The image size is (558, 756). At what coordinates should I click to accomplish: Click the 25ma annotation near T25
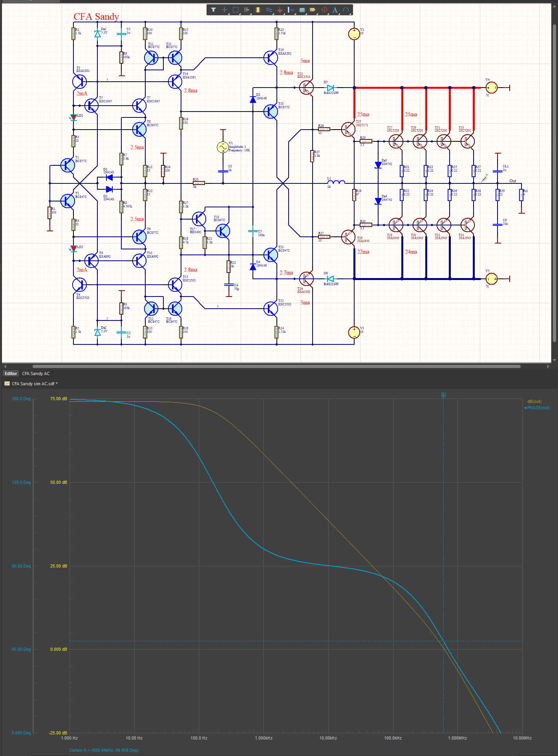[x=363, y=114]
